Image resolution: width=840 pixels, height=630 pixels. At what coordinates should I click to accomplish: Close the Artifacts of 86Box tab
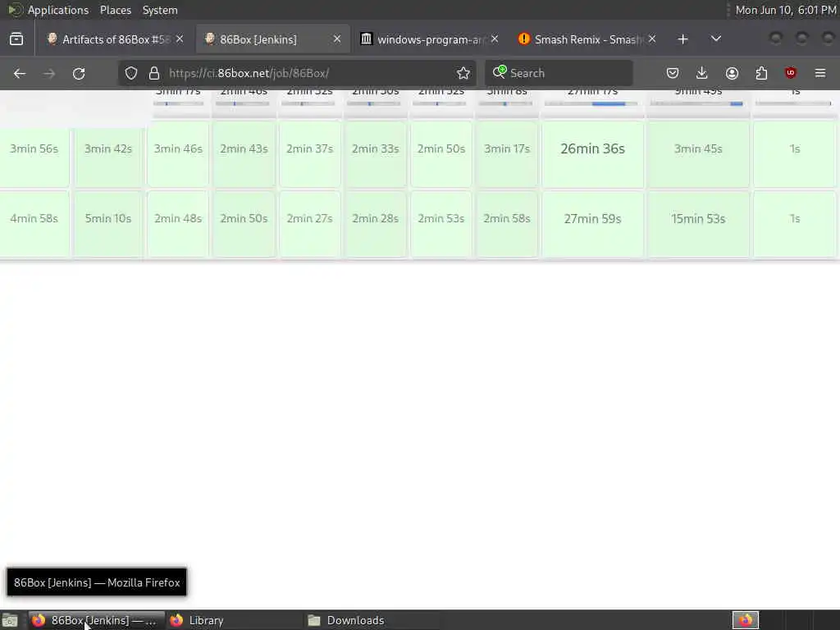[x=180, y=39]
